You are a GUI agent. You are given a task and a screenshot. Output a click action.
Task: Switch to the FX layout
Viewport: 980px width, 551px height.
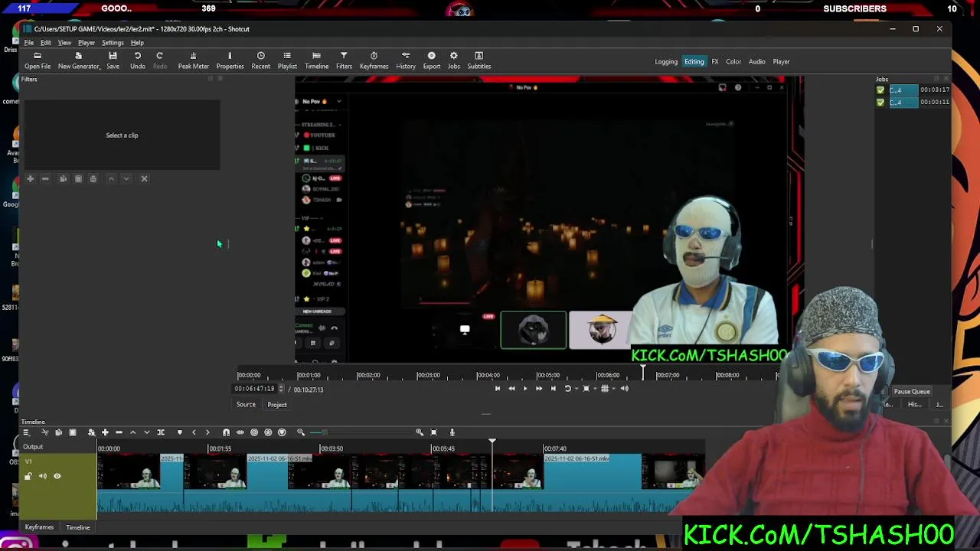click(x=715, y=62)
